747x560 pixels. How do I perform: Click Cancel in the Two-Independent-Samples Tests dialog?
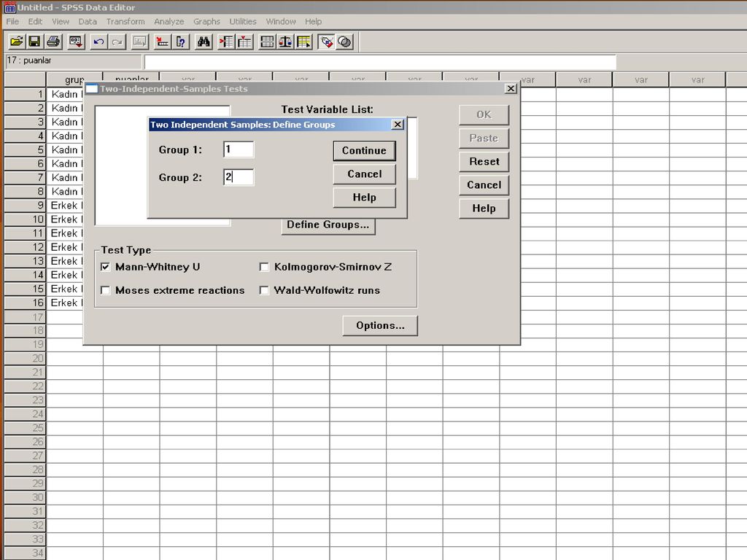pos(484,184)
